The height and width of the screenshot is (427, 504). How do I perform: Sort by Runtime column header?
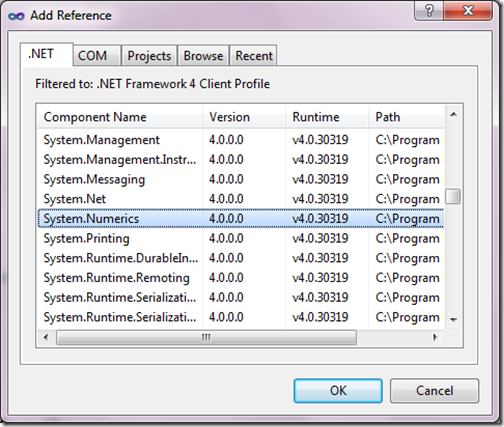pyautogui.click(x=327, y=117)
